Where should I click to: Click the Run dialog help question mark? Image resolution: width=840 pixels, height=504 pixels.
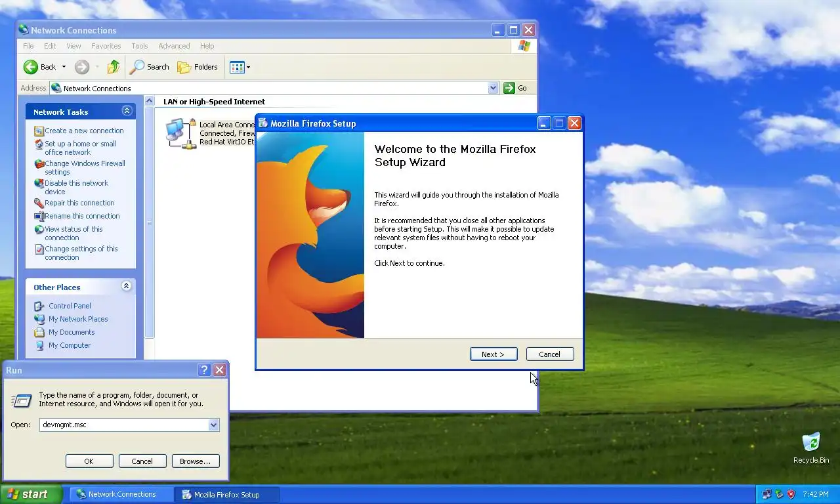204,370
